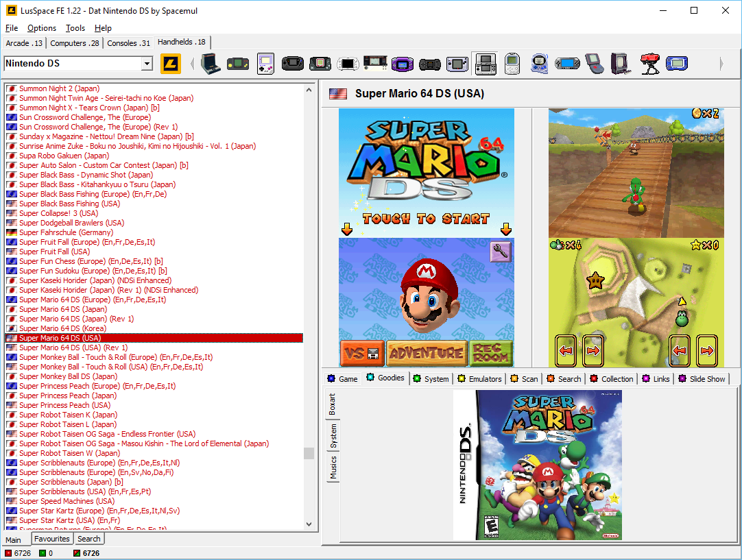This screenshot has height=560, width=742.
Task: Click the yellow LusSpace logo button
Action: pyautogui.click(x=170, y=63)
